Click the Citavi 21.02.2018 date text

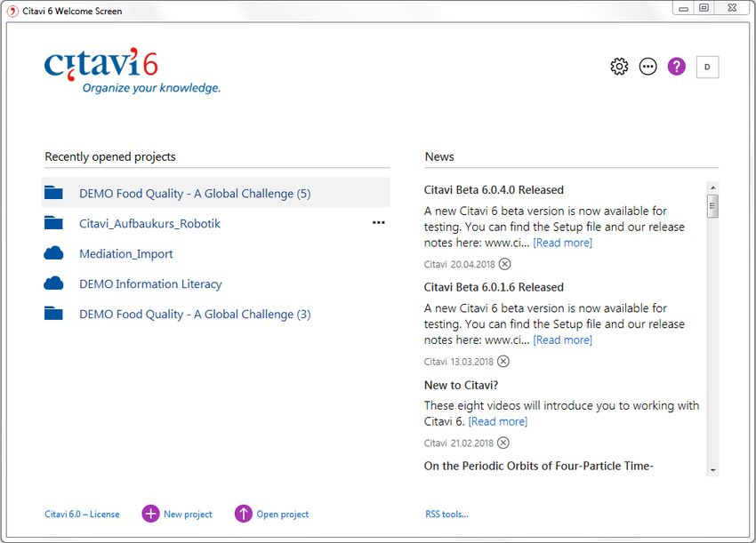point(459,443)
